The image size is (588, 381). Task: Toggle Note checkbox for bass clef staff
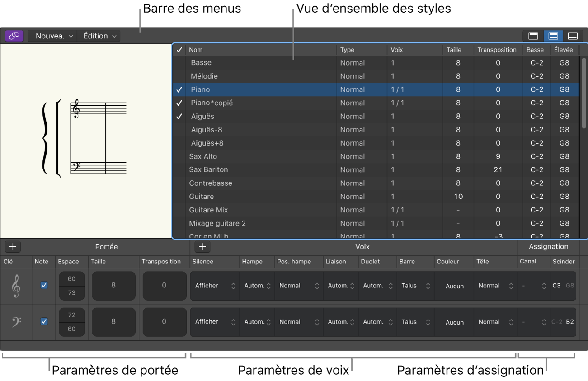(x=44, y=321)
